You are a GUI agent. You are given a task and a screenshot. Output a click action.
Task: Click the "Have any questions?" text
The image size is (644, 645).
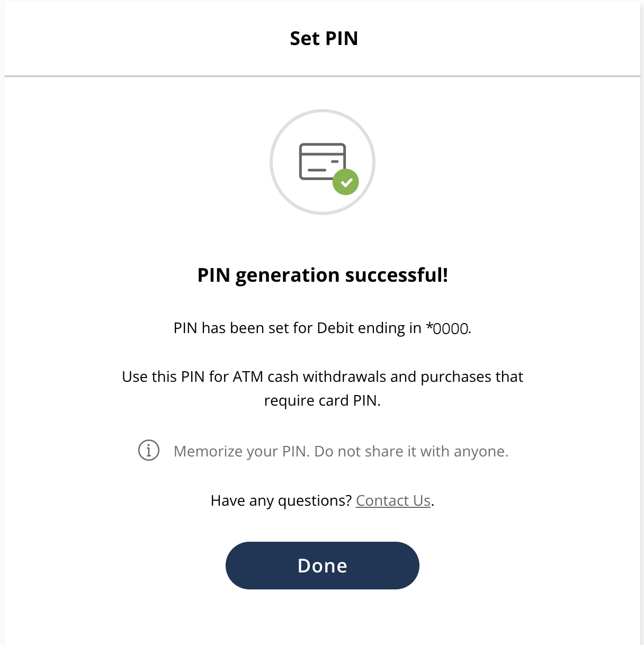point(281,500)
